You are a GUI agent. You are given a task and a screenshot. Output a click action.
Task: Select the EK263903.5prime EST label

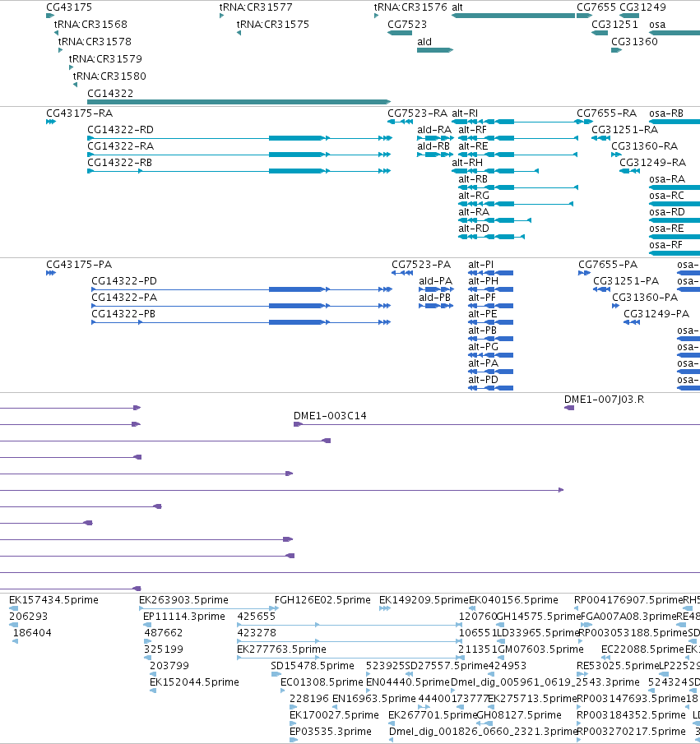183,600
